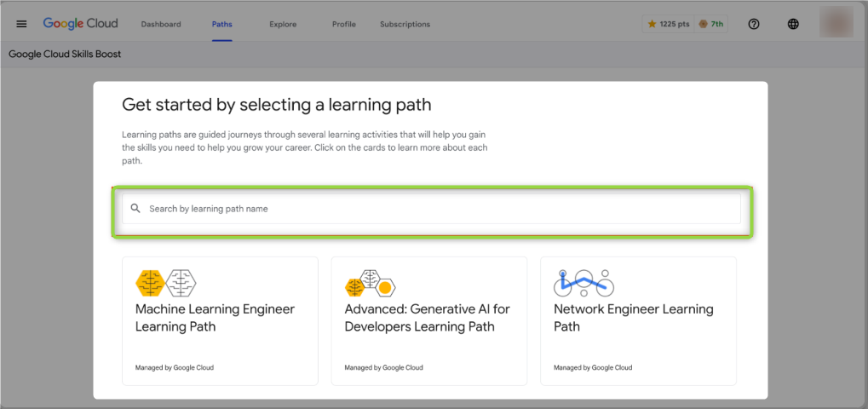Click Managed by Google Cloud under Network Engineer
Image resolution: width=868 pixels, height=409 pixels.
tap(593, 367)
